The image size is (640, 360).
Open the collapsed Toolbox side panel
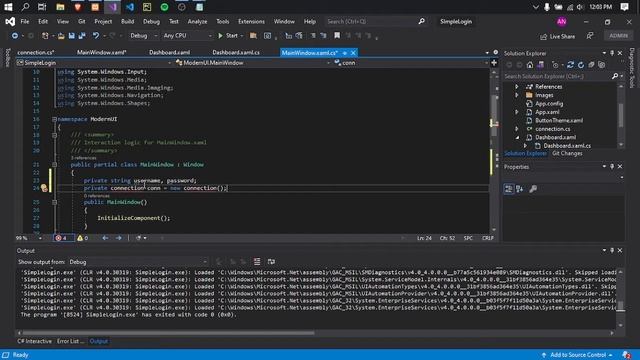click(7, 58)
